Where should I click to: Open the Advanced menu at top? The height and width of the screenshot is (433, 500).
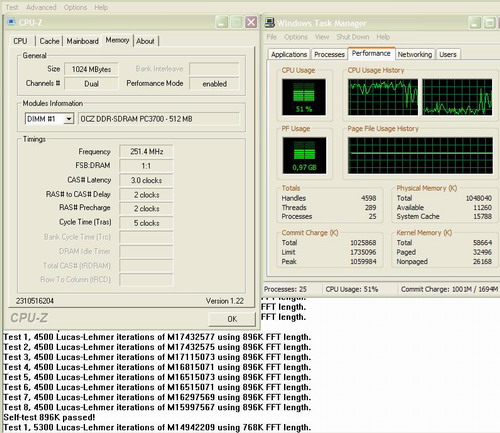pyautogui.click(x=41, y=7)
